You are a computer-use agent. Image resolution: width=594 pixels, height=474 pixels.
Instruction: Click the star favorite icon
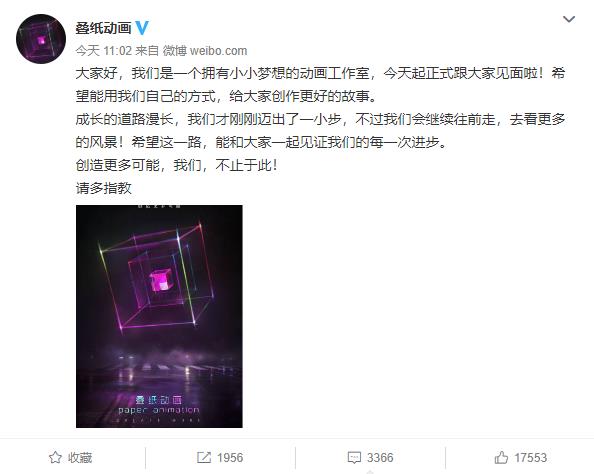pyautogui.click(x=55, y=458)
